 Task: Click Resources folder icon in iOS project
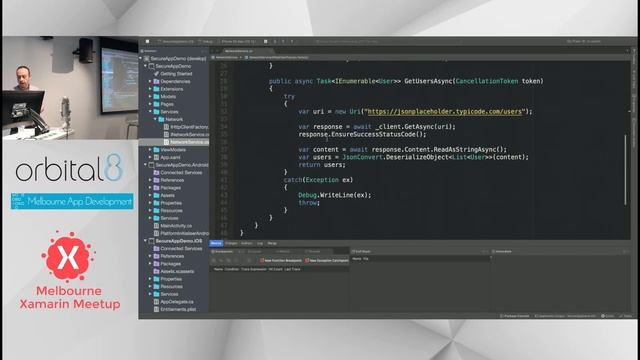pos(156,287)
